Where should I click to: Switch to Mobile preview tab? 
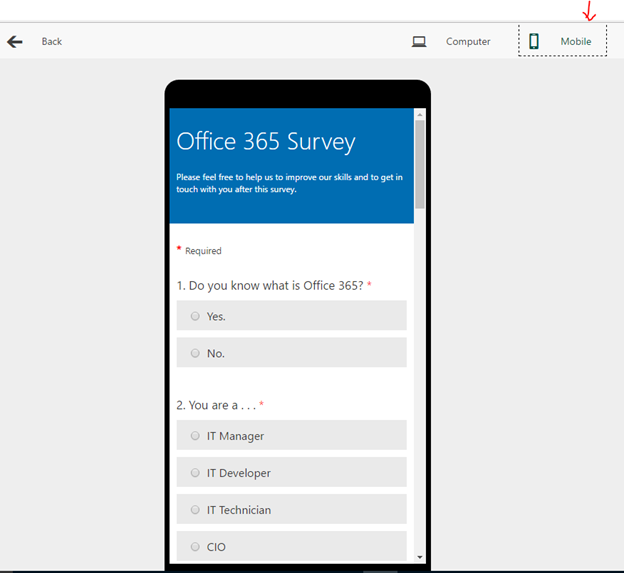(x=562, y=42)
